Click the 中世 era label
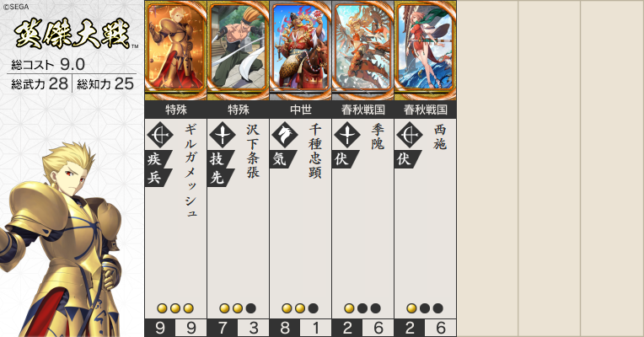 [301, 110]
